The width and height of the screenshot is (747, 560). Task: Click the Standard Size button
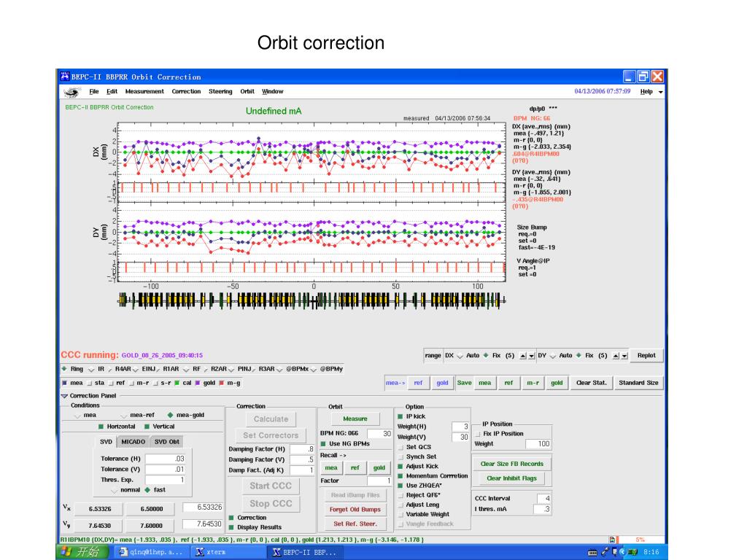pyautogui.click(x=638, y=382)
